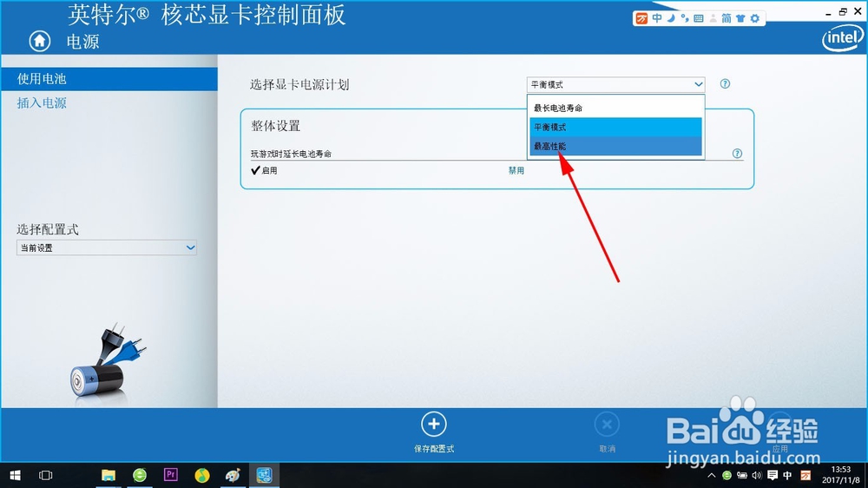Viewport: 868px width, 488px height.
Task: Click the 电源 page title
Action: click(82, 42)
